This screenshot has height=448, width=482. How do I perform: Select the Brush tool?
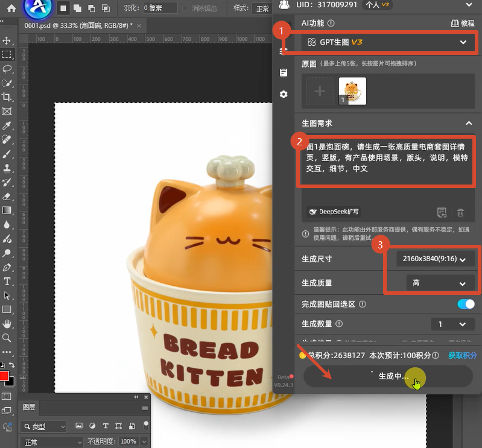(x=7, y=154)
